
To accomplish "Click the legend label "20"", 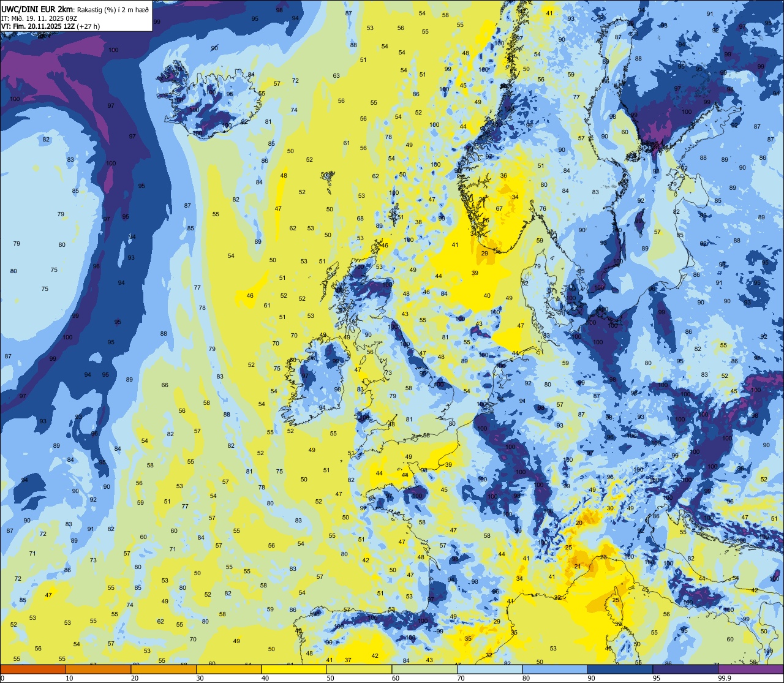I will [x=135, y=678].
